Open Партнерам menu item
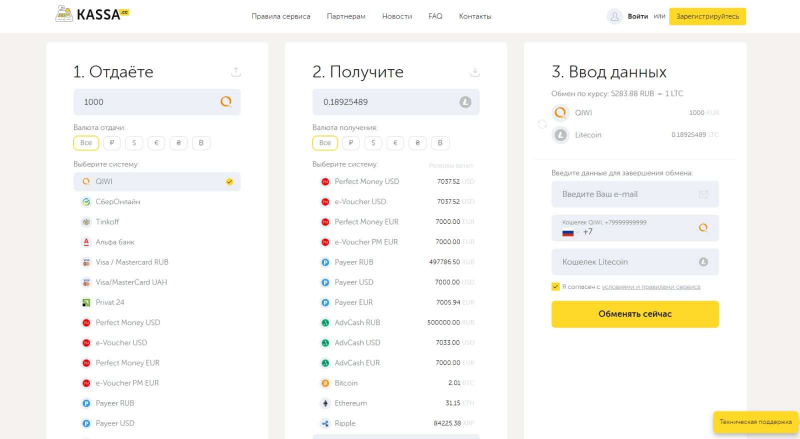 pyautogui.click(x=346, y=16)
